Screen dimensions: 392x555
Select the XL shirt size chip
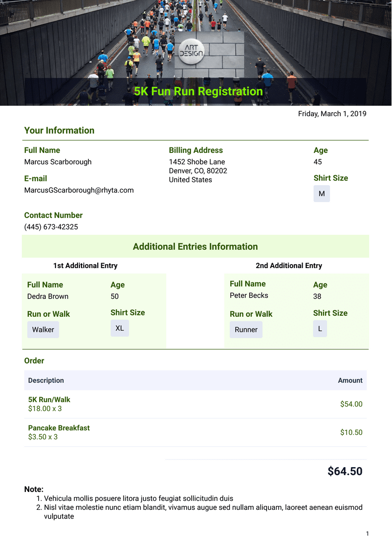120,328
